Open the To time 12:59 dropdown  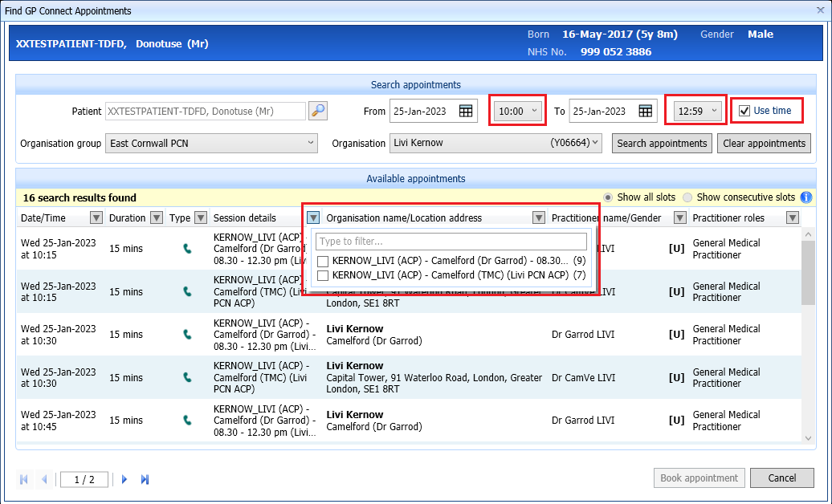pyautogui.click(x=697, y=111)
